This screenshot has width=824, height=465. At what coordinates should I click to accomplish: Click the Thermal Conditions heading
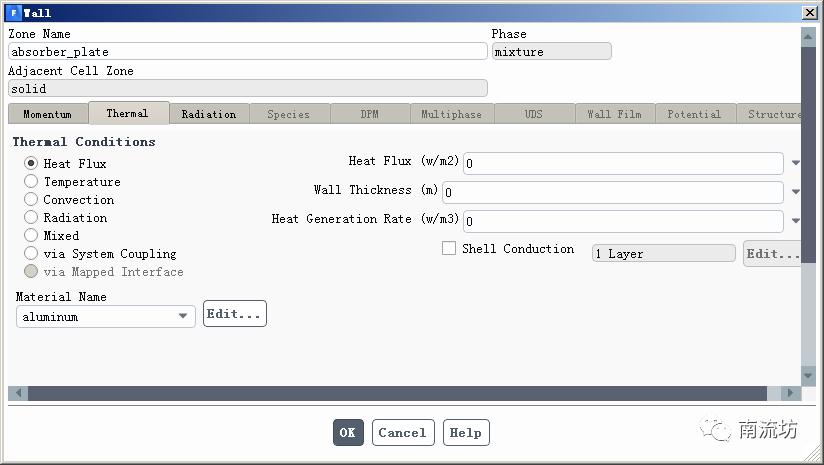tap(84, 142)
